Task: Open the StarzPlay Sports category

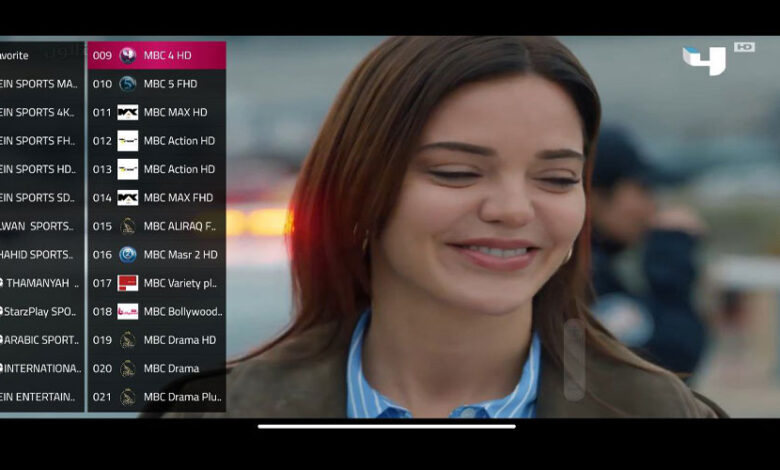Action: pos(38,312)
